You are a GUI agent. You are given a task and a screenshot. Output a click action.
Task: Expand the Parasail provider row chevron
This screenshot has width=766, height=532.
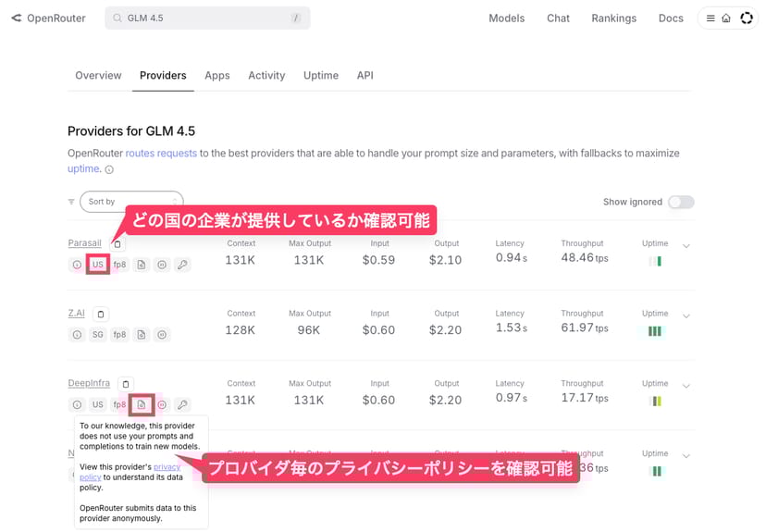click(686, 246)
